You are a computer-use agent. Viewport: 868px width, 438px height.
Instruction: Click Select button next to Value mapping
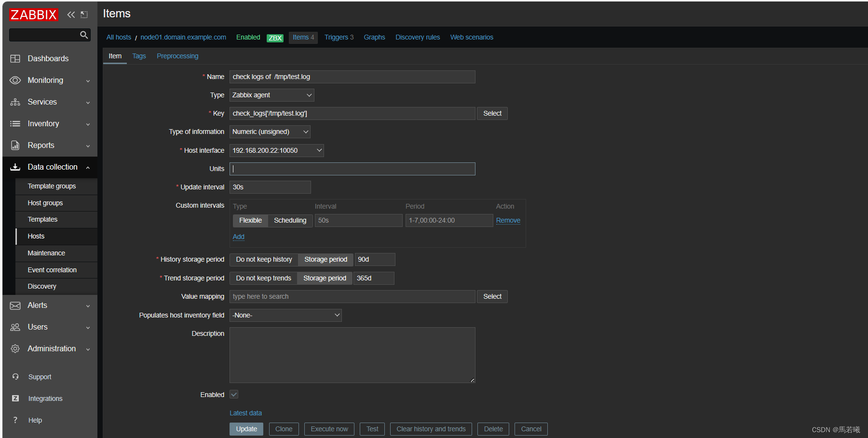[x=492, y=297]
